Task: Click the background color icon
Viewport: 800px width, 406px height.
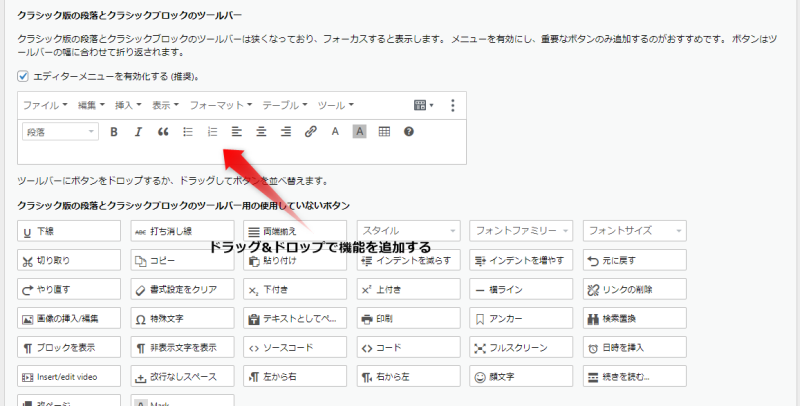Action: [360, 132]
